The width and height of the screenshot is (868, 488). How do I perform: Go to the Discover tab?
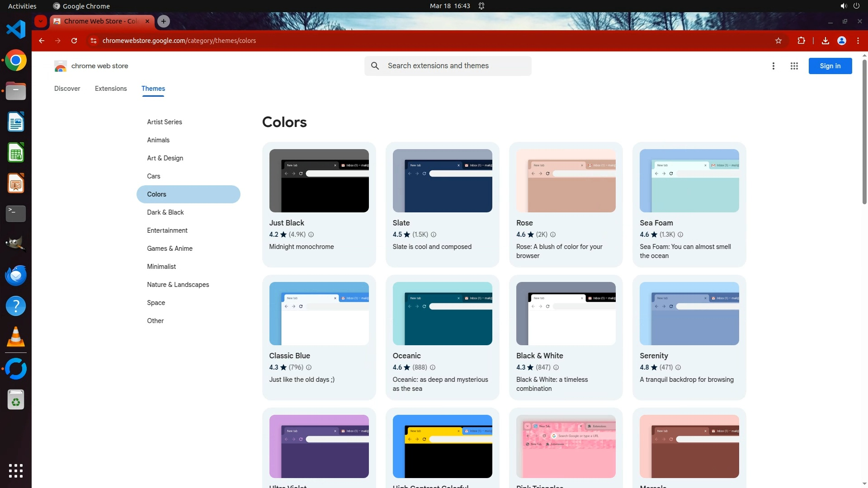(67, 89)
